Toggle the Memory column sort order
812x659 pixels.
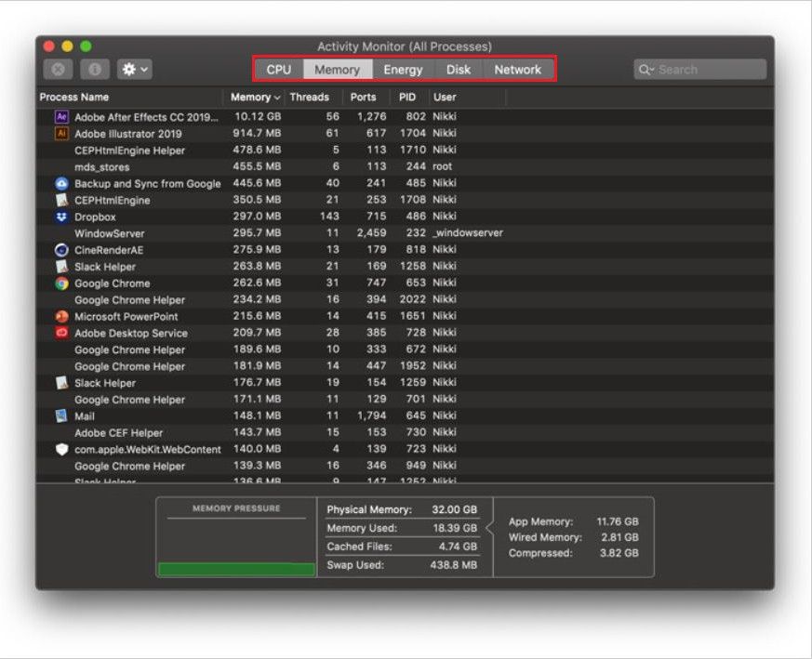[x=255, y=97]
